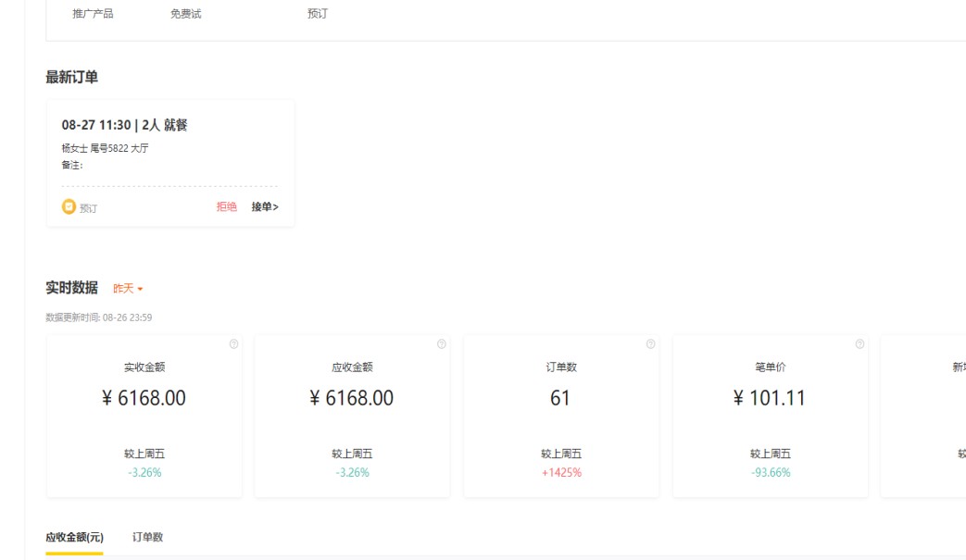966x560 pixels.
Task: Click the 订单数 value 61
Action: click(560, 398)
